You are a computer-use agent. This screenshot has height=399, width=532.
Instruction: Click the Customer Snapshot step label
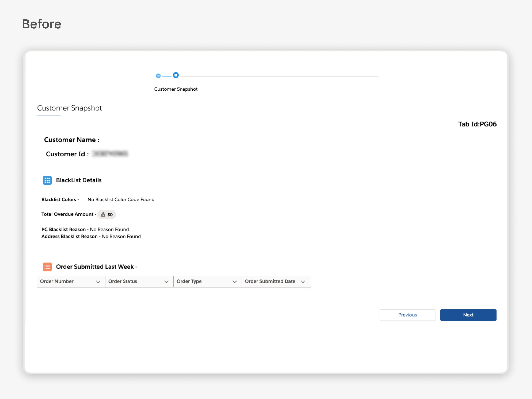point(176,89)
